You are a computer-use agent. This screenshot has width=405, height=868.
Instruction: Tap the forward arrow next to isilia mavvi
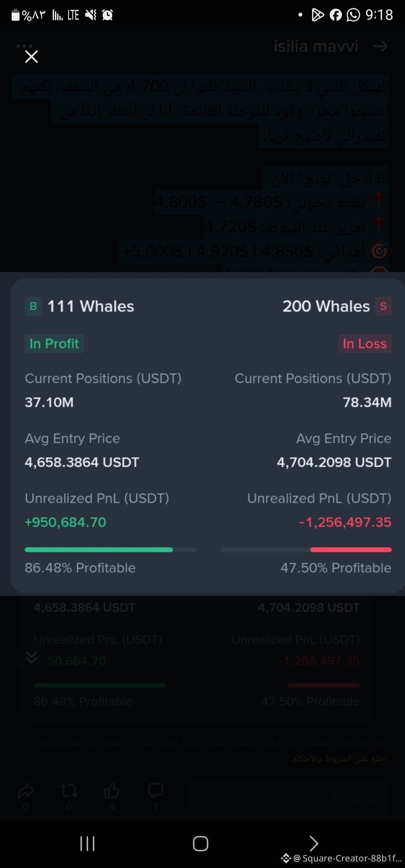click(380, 46)
